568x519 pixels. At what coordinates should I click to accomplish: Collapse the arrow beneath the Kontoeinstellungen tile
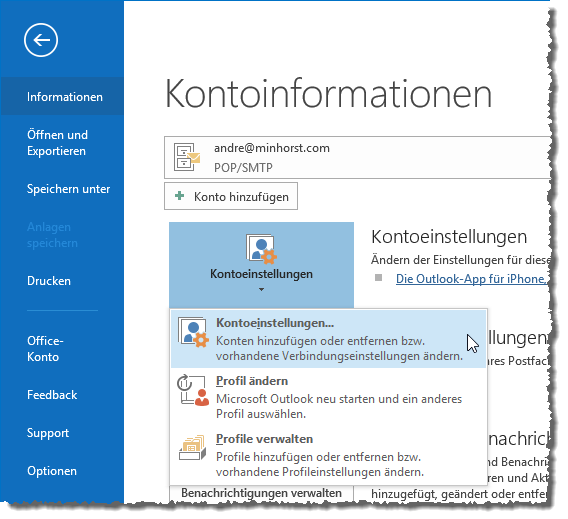coord(261,289)
